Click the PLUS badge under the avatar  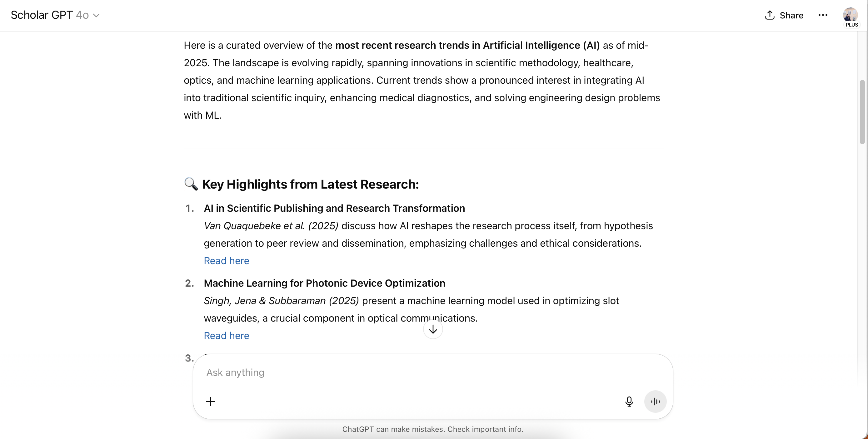coord(851,24)
